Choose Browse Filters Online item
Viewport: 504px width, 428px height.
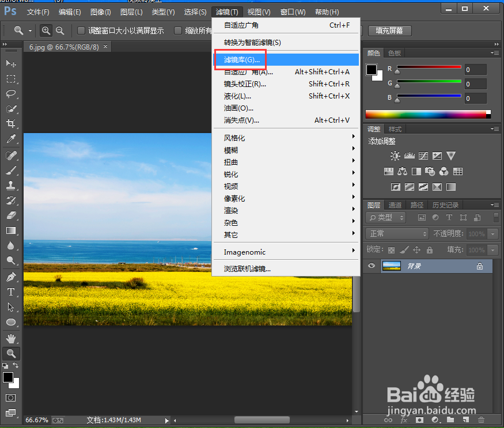(286, 269)
